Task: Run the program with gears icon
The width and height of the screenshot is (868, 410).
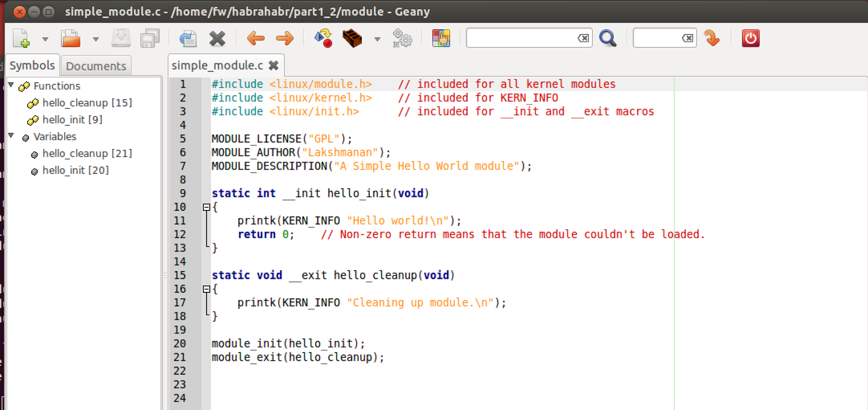Action: click(x=402, y=38)
